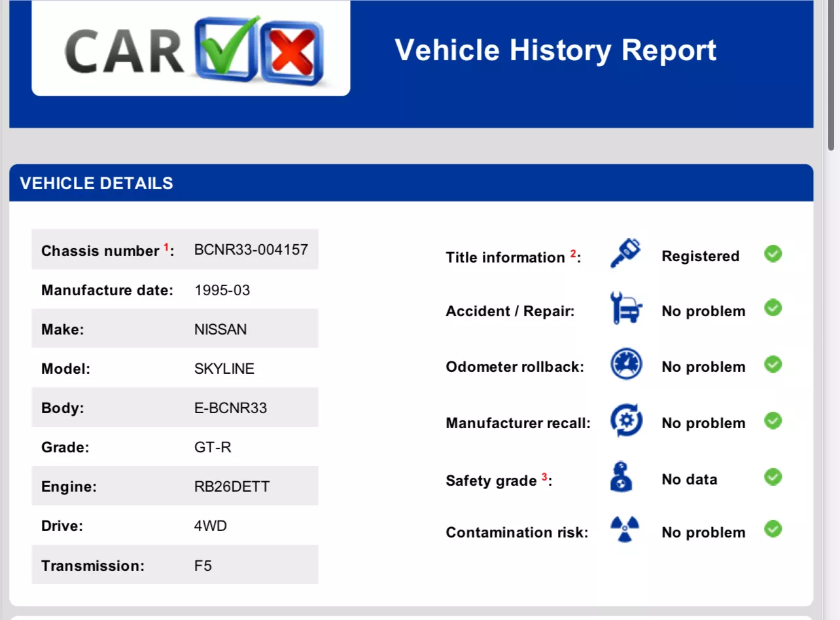This screenshot has width=840, height=620.
Task: Click the Registered status text
Action: (x=701, y=256)
